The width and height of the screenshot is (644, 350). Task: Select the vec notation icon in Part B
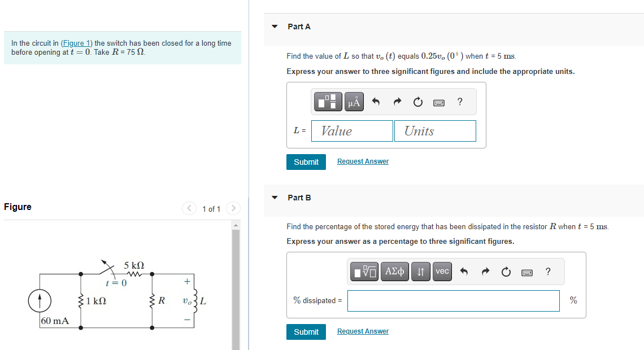click(442, 272)
